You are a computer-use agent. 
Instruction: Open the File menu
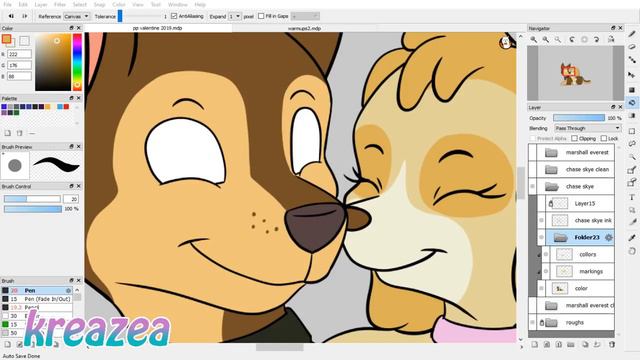(7, 4)
